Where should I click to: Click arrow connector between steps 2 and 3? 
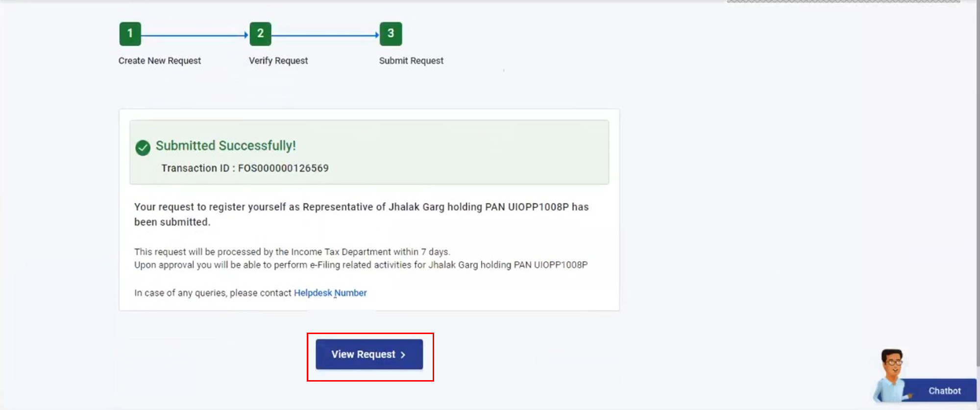tap(325, 35)
